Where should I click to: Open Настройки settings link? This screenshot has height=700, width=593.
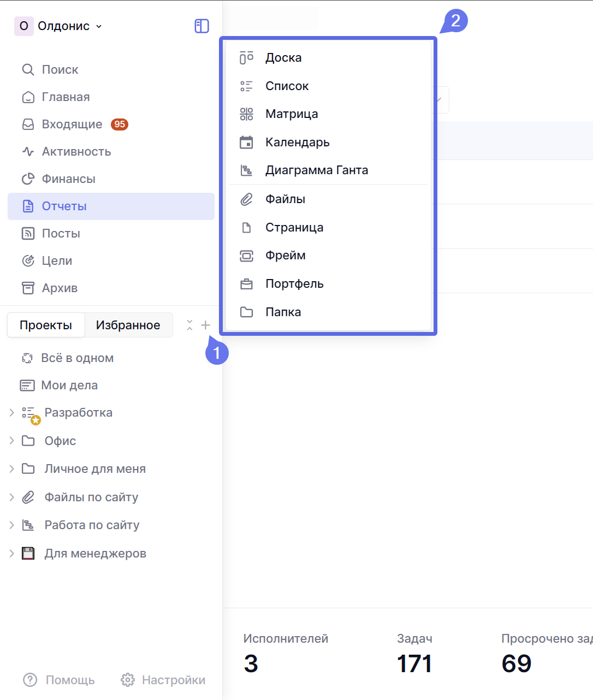(163, 680)
